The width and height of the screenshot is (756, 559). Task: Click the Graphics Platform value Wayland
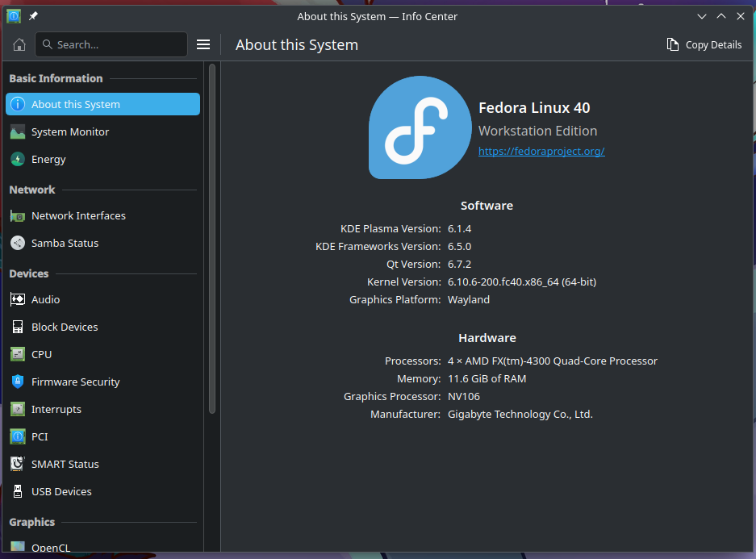pos(469,300)
